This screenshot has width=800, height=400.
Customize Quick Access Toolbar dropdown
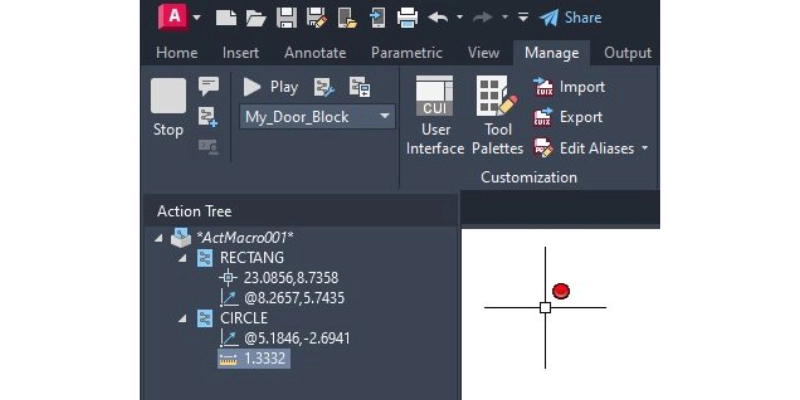(523, 17)
